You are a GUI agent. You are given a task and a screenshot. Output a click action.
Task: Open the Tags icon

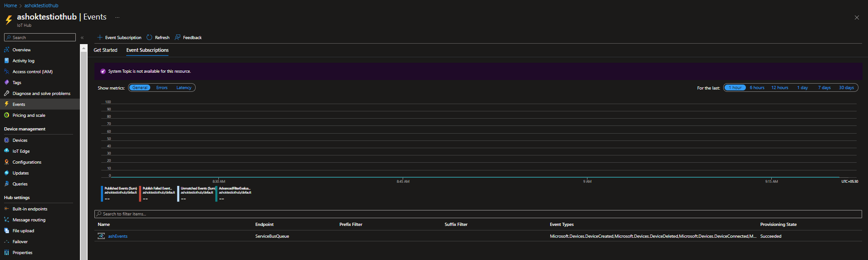[x=6, y=82]
